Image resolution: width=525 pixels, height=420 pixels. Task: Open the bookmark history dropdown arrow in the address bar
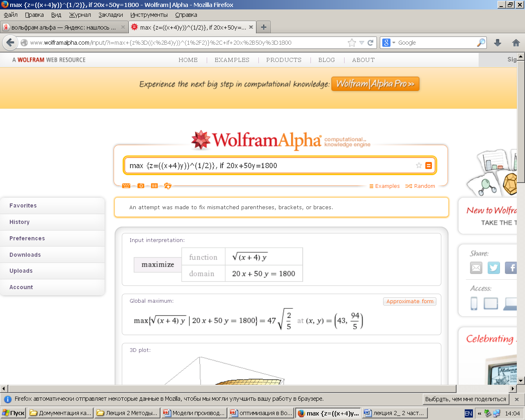pos(361,43)
